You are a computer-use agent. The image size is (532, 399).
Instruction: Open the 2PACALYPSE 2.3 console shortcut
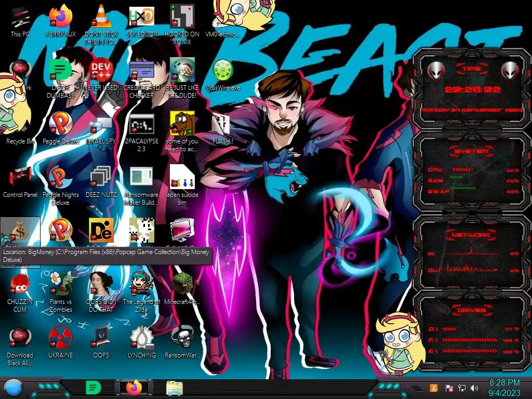coord(141,132)
